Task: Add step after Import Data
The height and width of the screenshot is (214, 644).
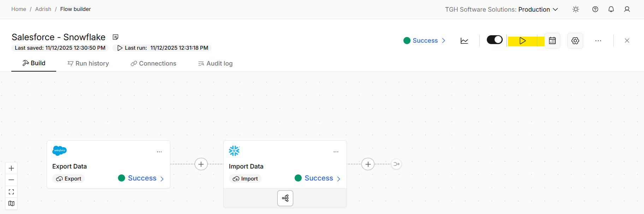Action: coord(368,164)
